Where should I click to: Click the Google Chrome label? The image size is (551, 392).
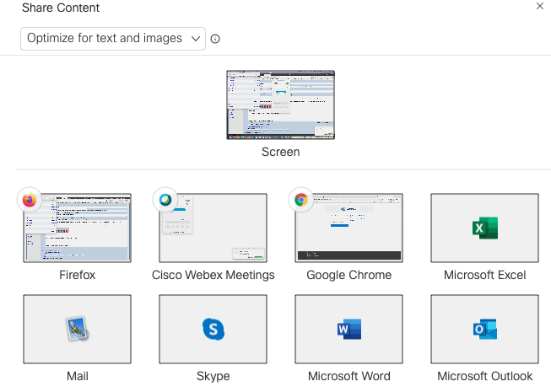(x=349, y=275)
